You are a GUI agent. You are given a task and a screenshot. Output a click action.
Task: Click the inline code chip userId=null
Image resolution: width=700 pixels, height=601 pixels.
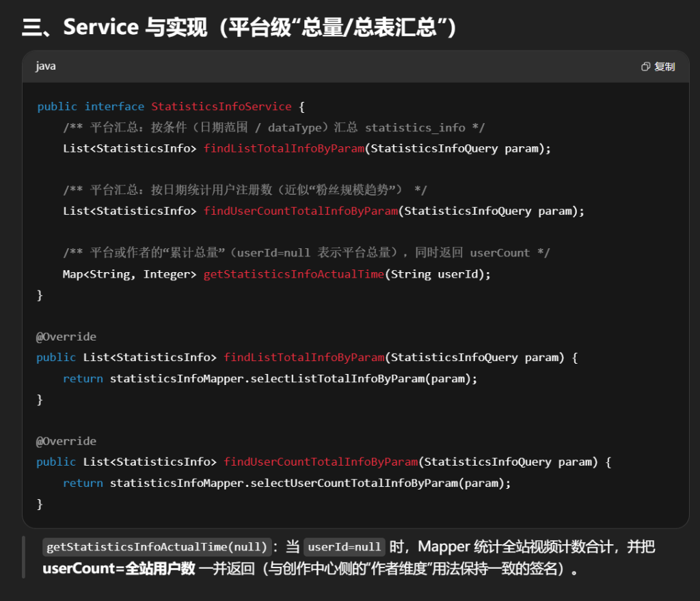point(344,547)
